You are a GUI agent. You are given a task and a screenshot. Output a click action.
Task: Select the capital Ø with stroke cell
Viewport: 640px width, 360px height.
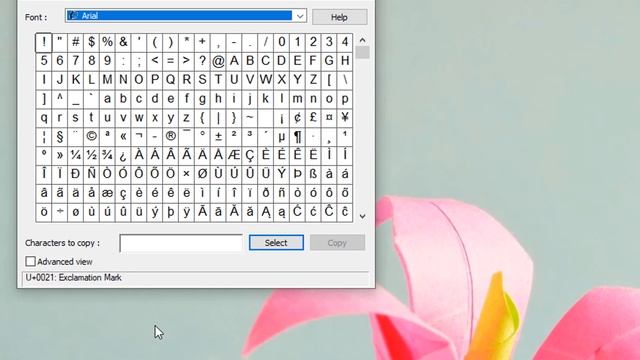[202, 174]
